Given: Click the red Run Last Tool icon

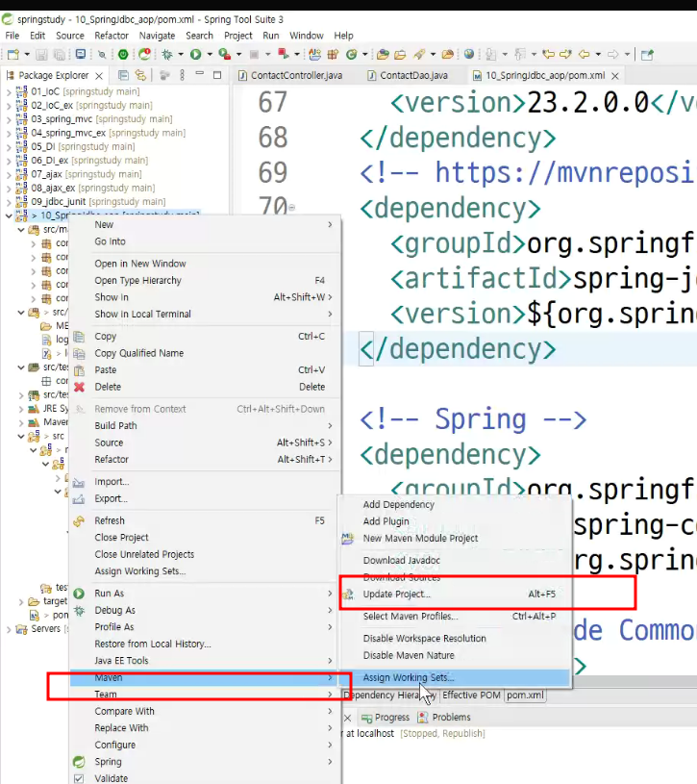Looking at the screenshot, I should 284,54.
